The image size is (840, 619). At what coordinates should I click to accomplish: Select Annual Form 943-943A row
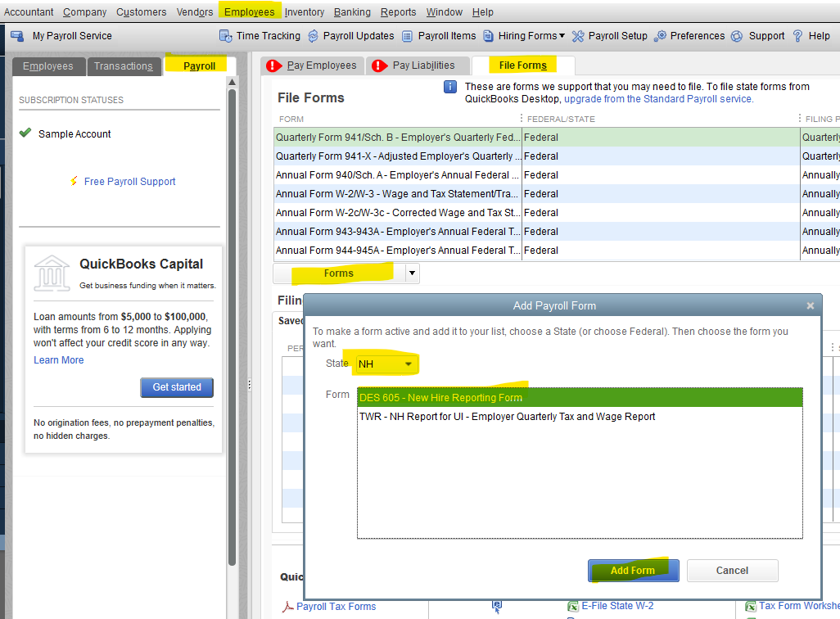click(557, 232)
